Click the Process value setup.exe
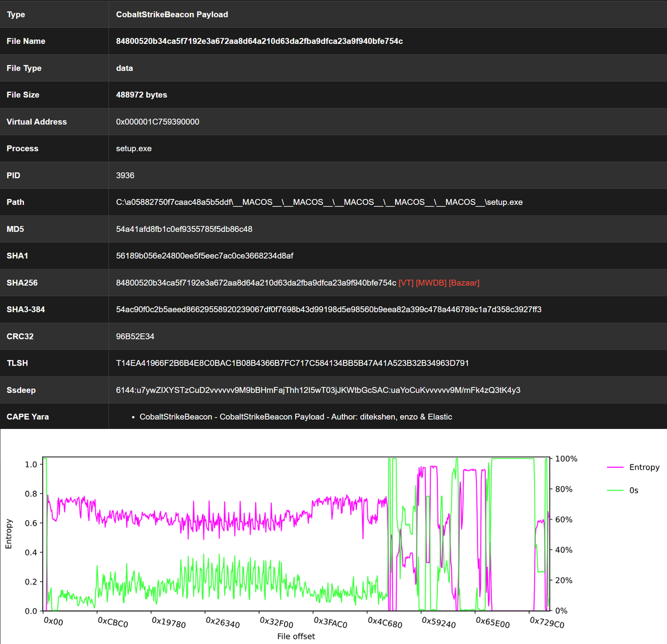 click(x=133, y=148)
